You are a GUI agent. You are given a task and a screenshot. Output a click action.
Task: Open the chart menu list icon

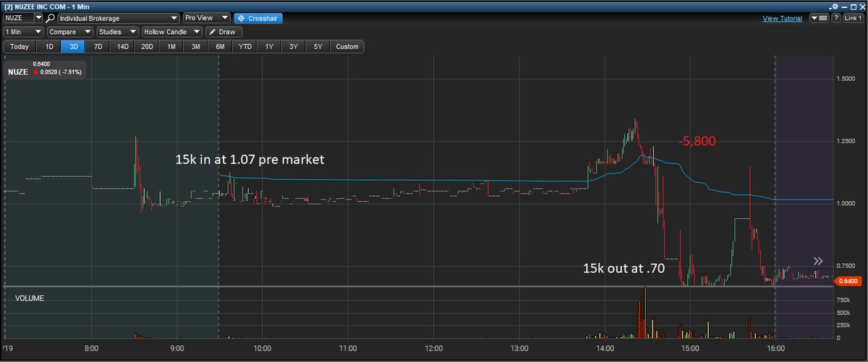point(819,17)
